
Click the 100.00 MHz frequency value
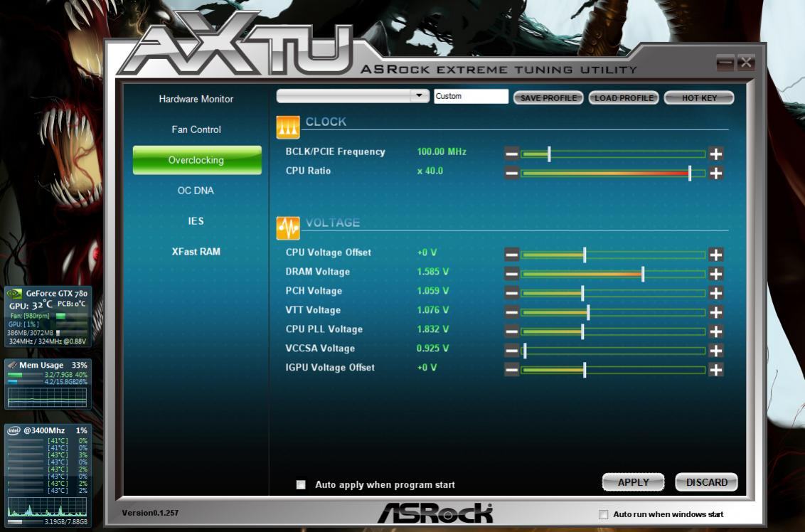(x=442, y=151)
